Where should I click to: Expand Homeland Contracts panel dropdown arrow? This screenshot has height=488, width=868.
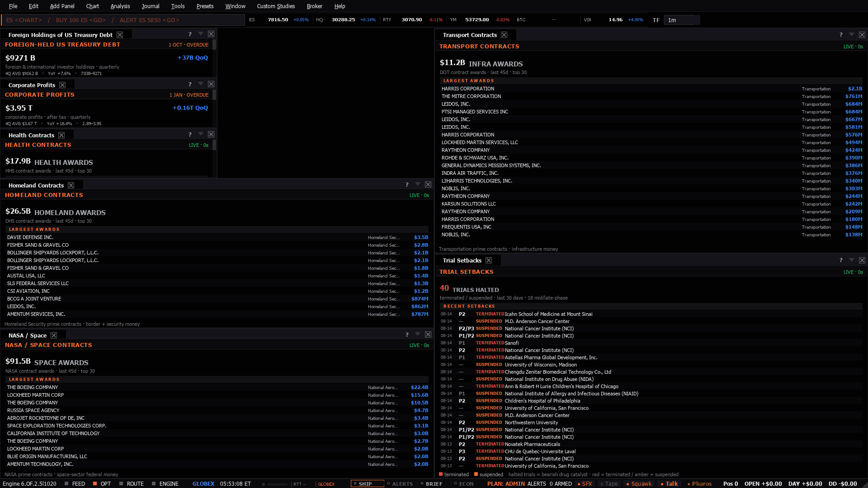pos(418,184)
